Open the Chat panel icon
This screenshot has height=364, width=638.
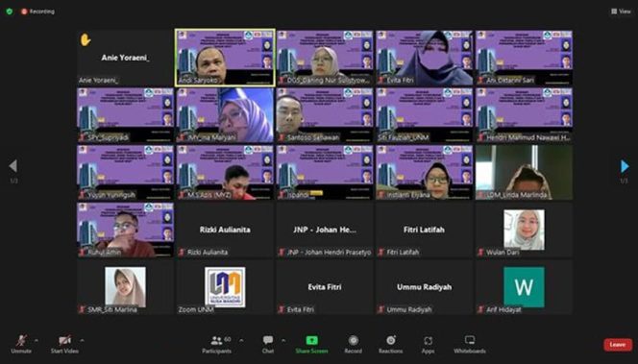[268, 340]
